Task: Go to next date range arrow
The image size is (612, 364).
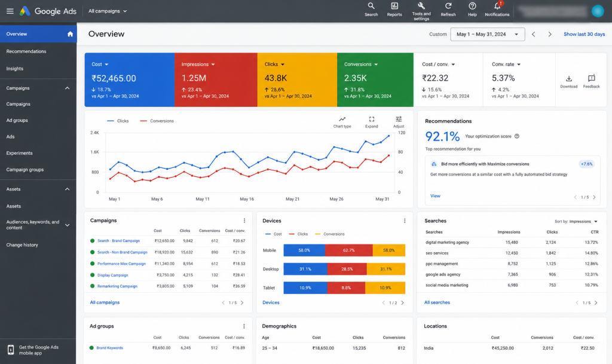Action: tap(550, 34)
